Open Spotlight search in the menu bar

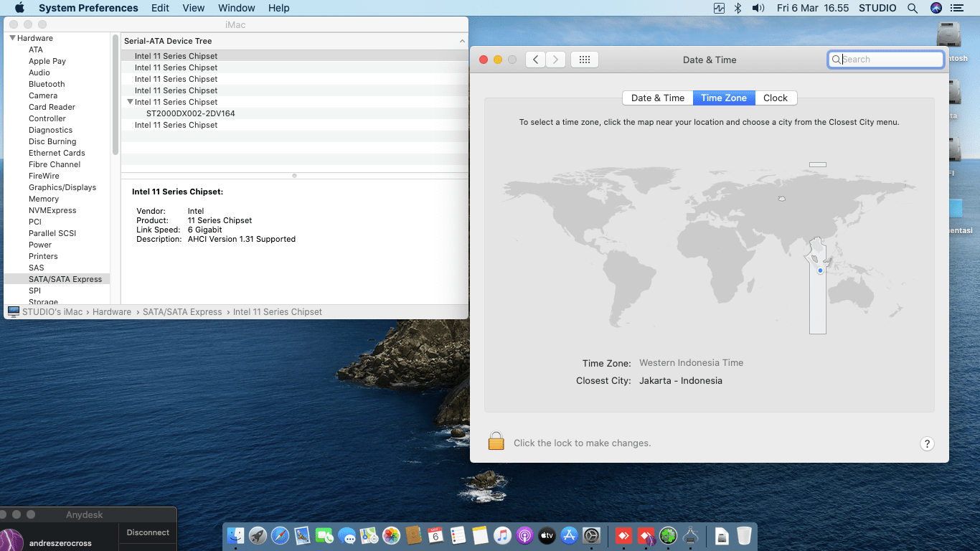tap(913, 8)
